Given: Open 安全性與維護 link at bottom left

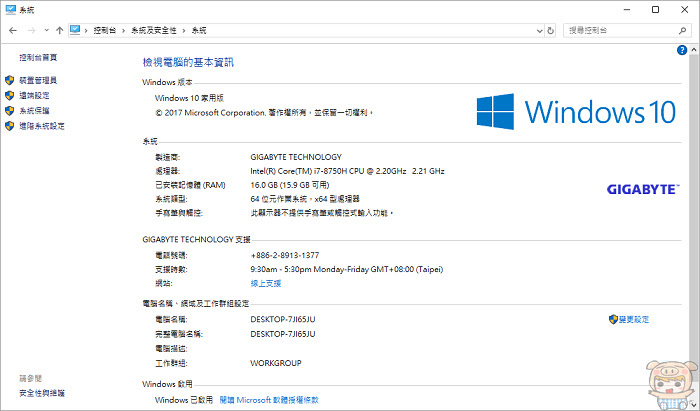Looking at the screenshot, I should click(x=42, y=393).
